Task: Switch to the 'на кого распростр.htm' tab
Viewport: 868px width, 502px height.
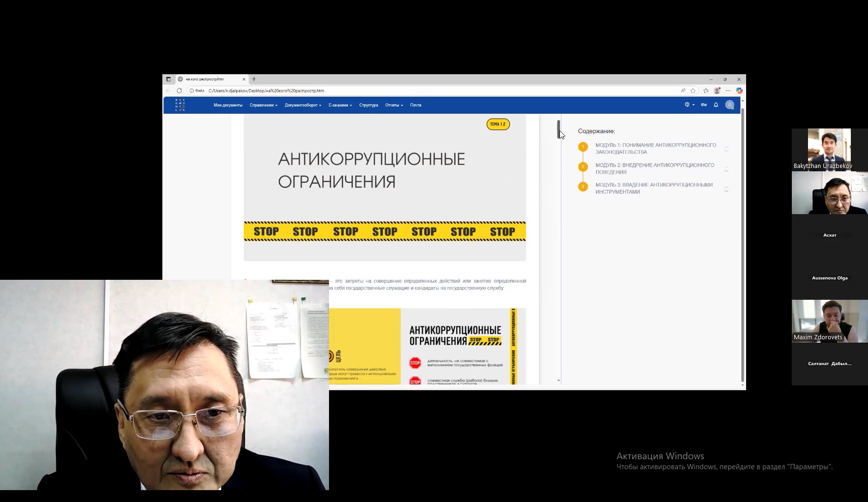Action: [x=205, y=79]
